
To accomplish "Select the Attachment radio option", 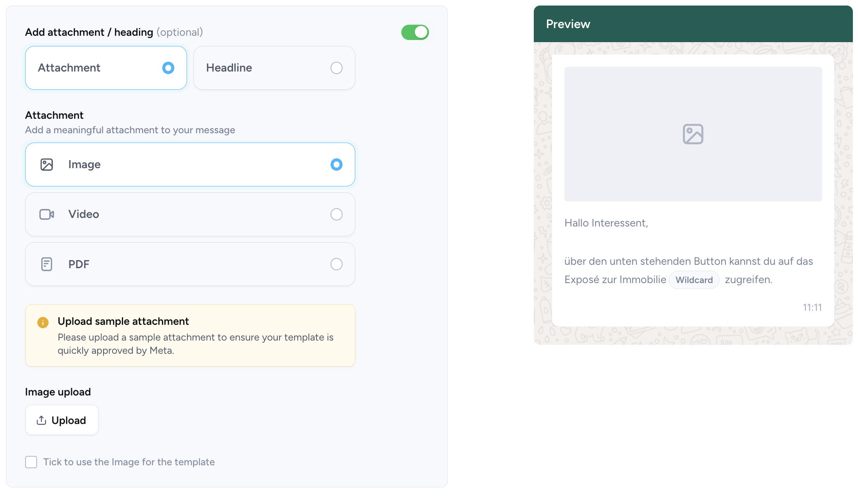I will 168,68.
